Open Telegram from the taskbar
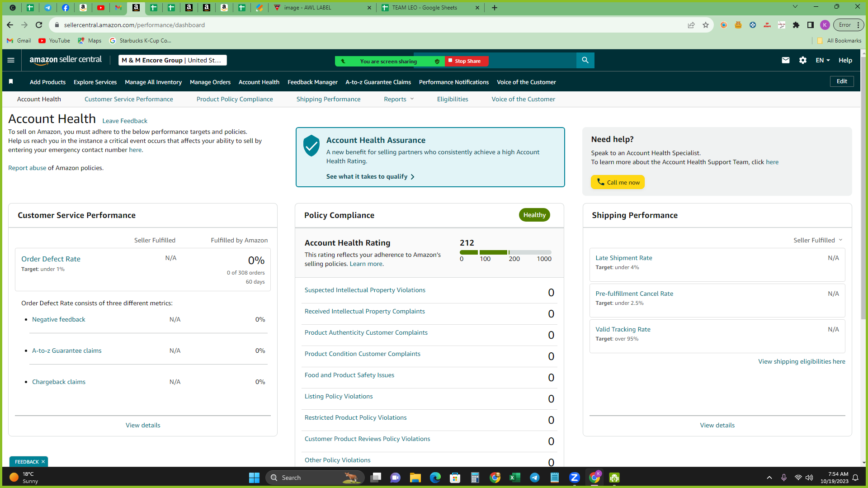The height and width of the screenshot is (488, 868). [535, 478]
